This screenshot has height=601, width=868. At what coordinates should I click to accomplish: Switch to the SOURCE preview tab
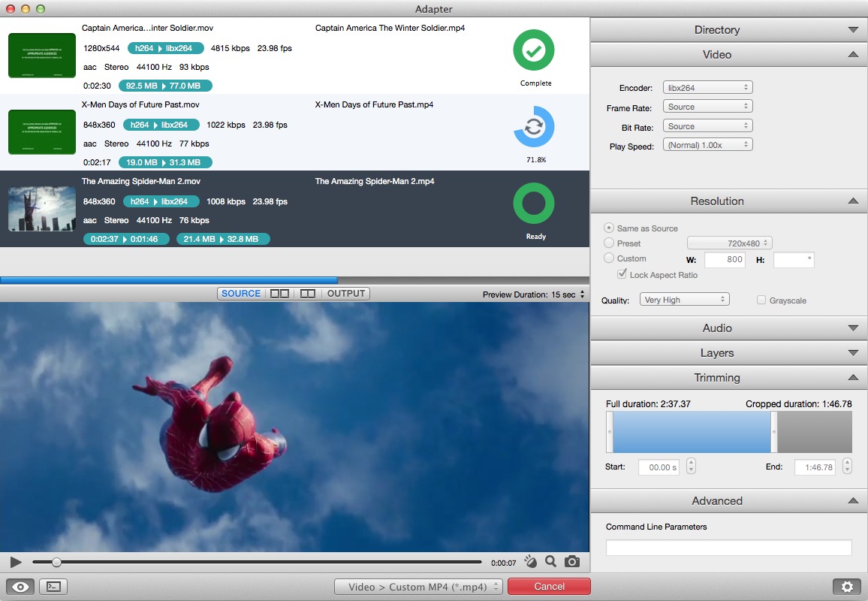coord(241,294)
